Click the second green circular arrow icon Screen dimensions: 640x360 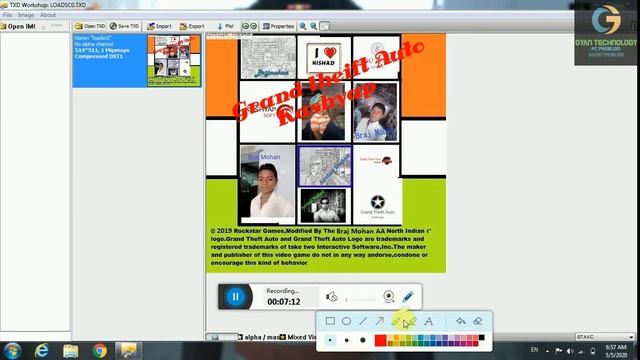253,26
